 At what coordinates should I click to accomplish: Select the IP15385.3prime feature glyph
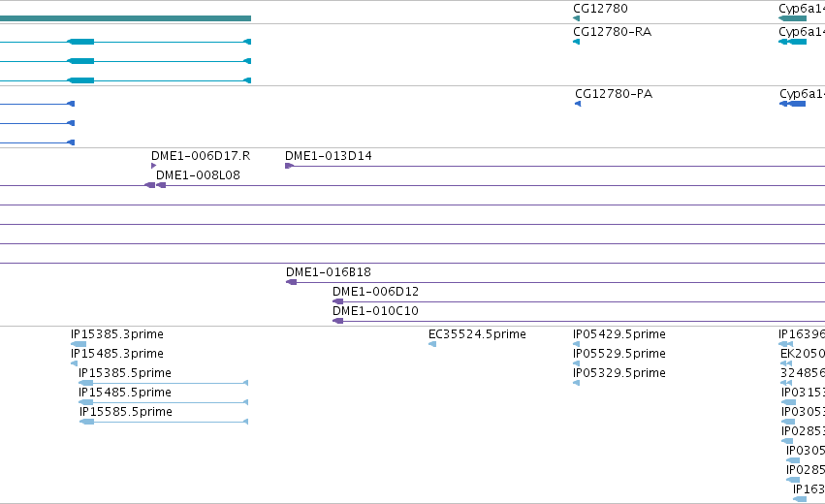point(79,344)
